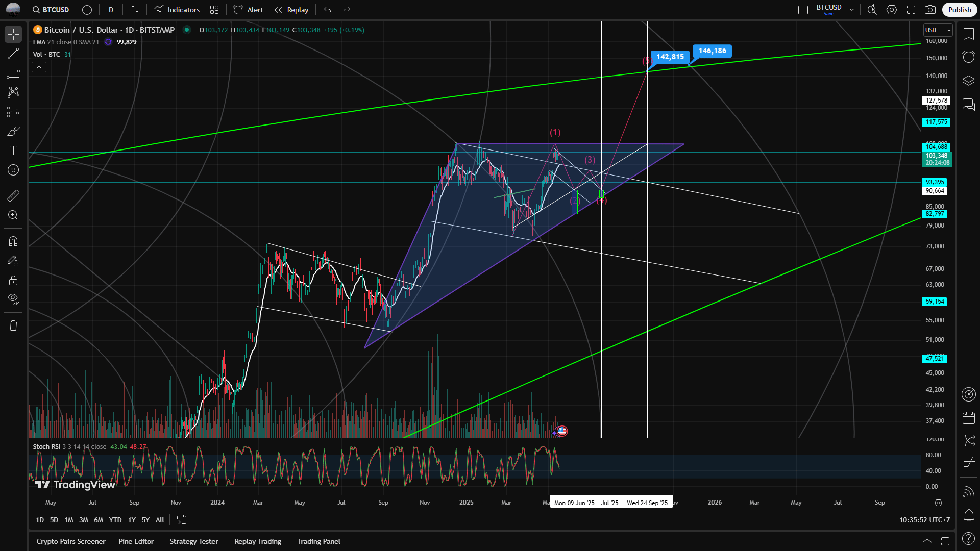Viewport: 980px width, 551px height.
Task: Create an Alert
Action: point(248,10)
